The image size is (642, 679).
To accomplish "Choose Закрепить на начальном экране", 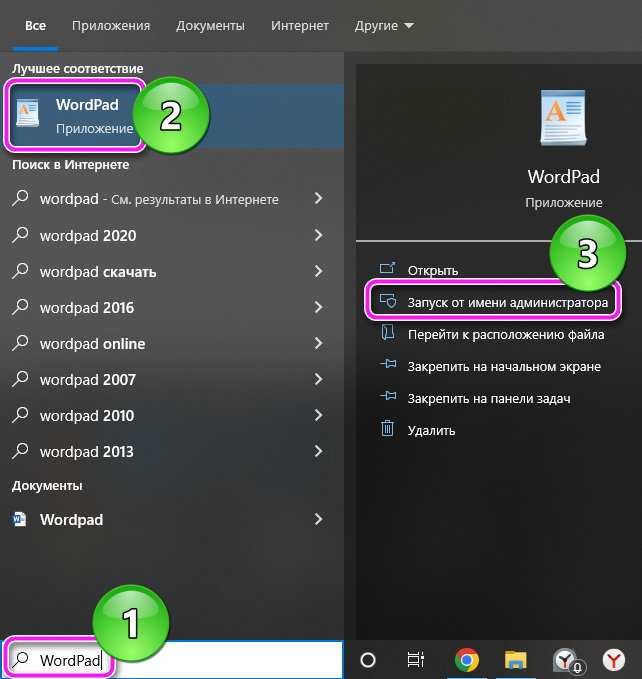I will [x=504, y=367].
